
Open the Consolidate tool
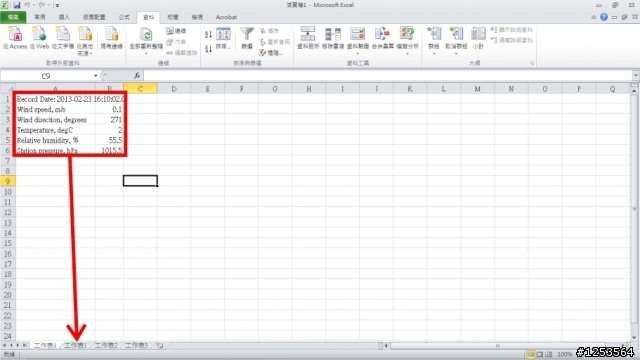coord(382,38)
